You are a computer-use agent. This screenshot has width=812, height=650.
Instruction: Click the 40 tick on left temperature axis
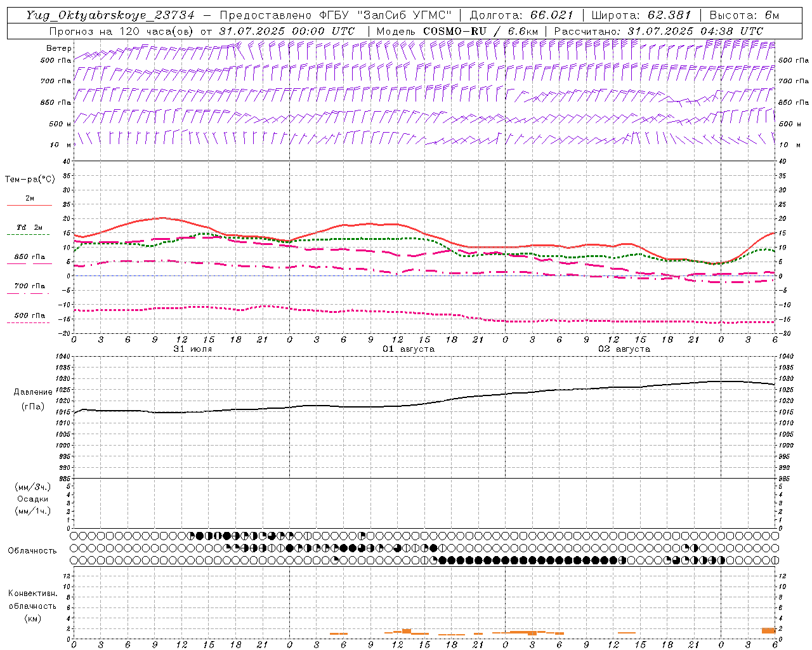click(67, 162)
